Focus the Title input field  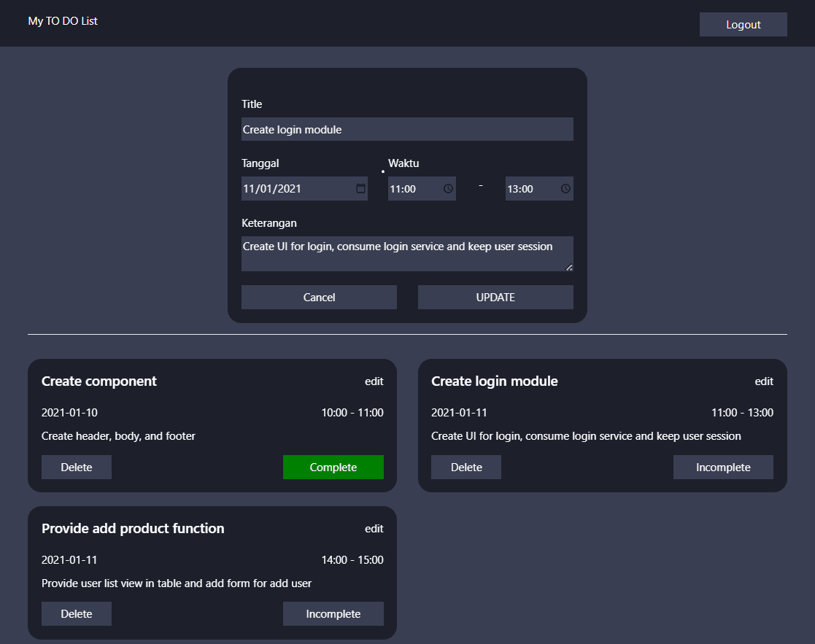(x=407, y=129)
